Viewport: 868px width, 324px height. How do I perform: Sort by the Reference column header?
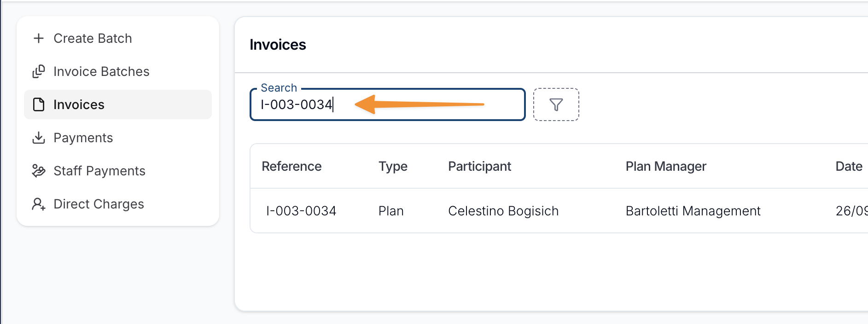pyautogui.click(x=291, y=166)
